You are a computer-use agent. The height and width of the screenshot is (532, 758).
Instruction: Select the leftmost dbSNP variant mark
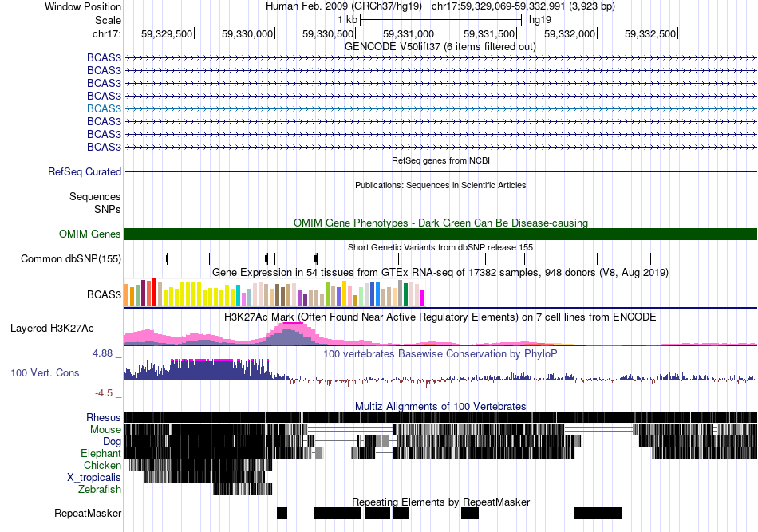click(x=167, y=258)
